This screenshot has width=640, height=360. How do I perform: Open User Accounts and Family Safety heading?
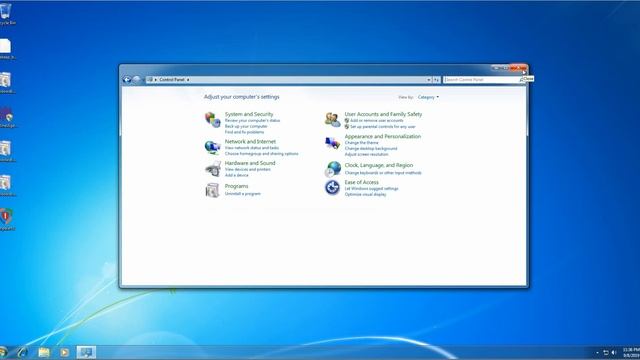383,114
